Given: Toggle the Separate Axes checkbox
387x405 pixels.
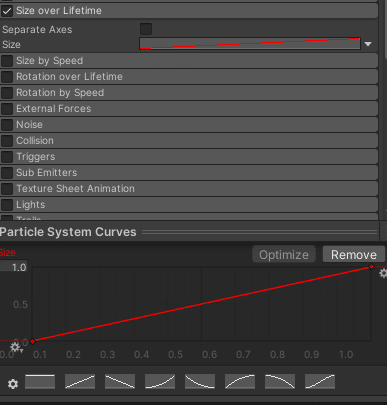Looking at the screenshot, I should pyautogui.click(x=146, y=29).
